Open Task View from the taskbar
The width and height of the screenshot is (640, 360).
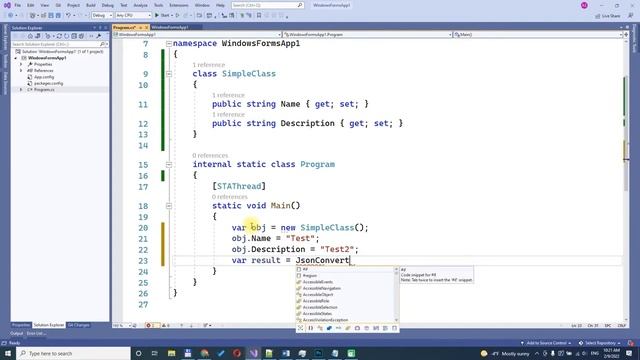pyautogui.click(x=155, y=353)
